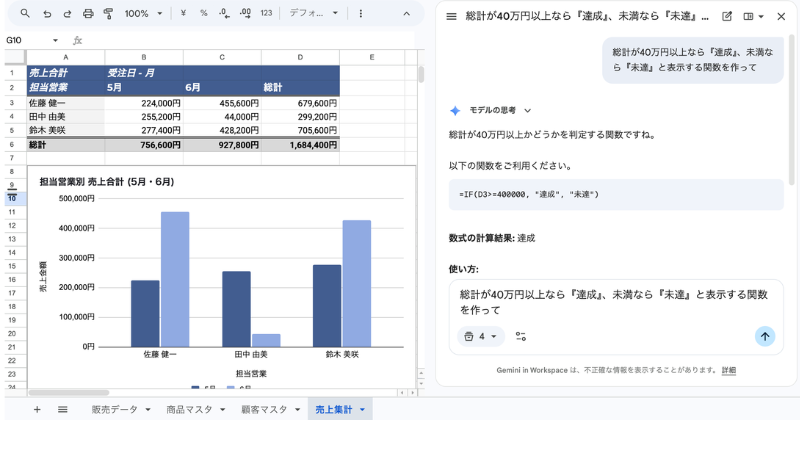Print the spreadsheet
This screenshot has height=450, width=800.
[x=88, y=14]
